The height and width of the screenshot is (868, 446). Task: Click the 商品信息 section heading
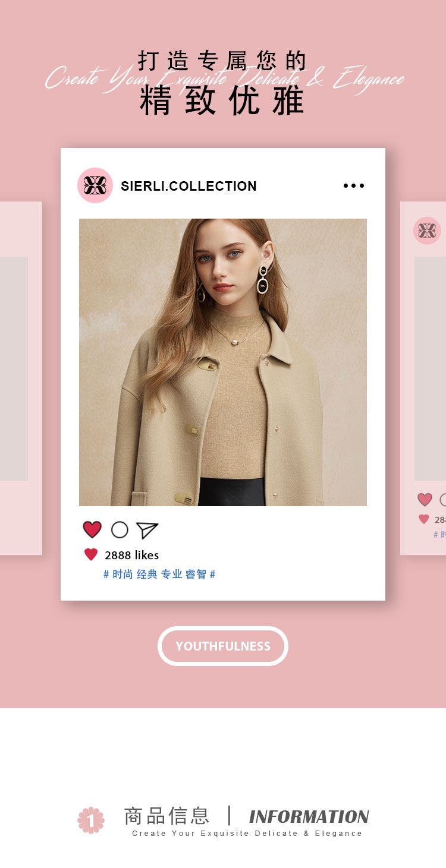(x=167, y=816)
